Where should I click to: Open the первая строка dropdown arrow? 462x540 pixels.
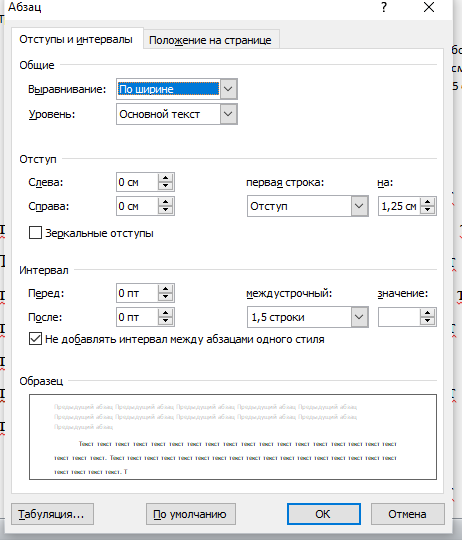(359, 206)
